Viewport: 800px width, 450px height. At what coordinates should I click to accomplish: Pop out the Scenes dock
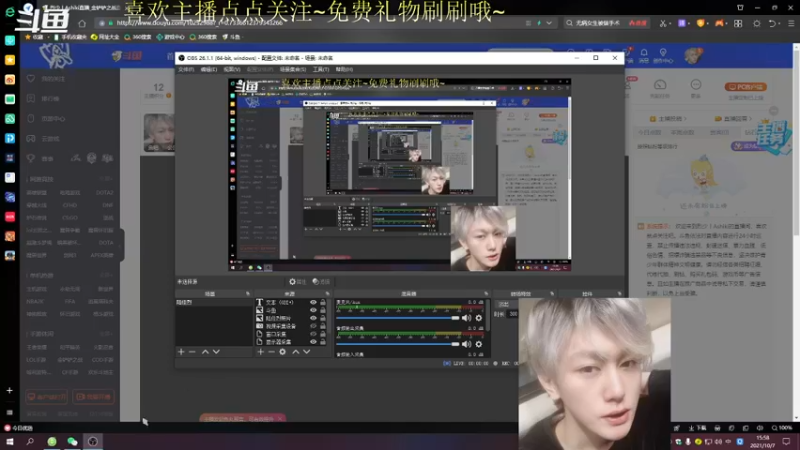point(248,294)
